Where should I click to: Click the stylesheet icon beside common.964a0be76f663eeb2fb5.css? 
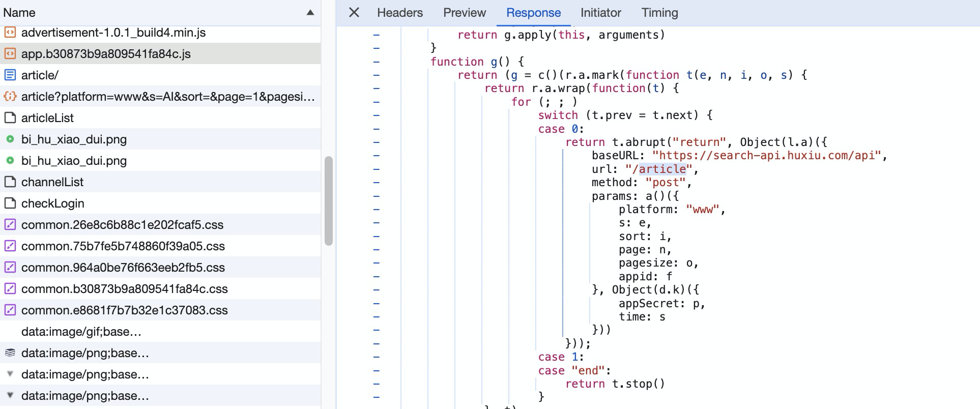(x=10, y=268)
